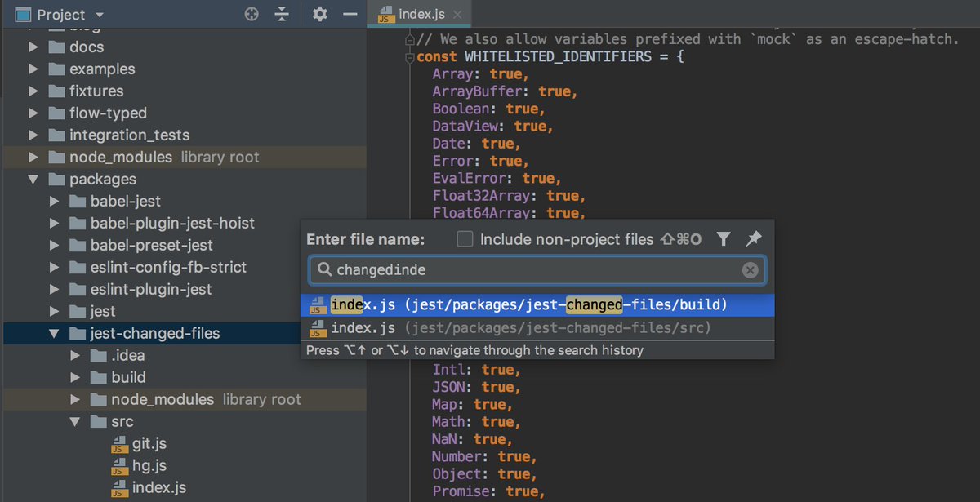Select the examples folder
980x502 pixels.
coord(102,69)
